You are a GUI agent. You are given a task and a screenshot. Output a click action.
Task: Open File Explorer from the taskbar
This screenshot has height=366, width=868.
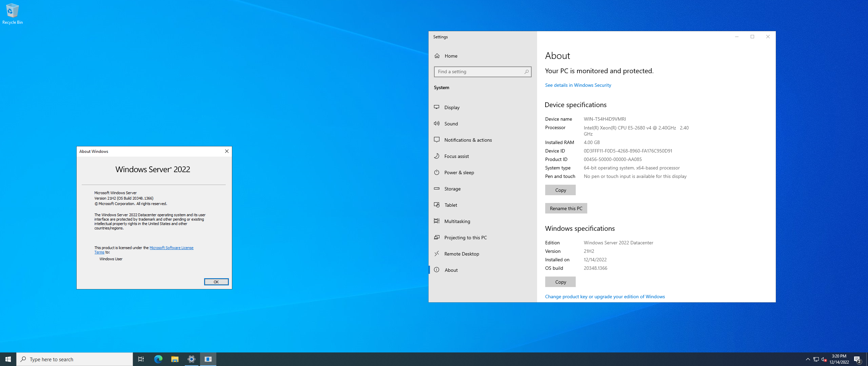click(x=175, y=359)
